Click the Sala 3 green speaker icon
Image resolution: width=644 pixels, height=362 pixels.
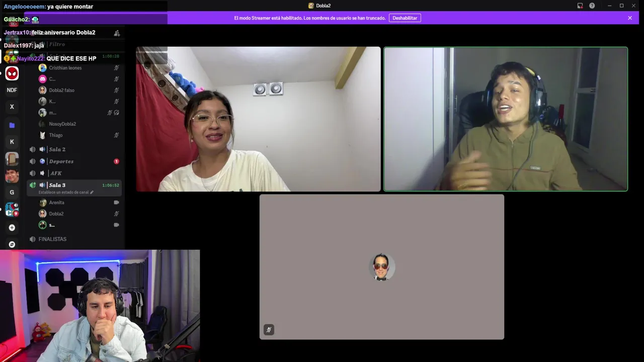pos(33,185)
